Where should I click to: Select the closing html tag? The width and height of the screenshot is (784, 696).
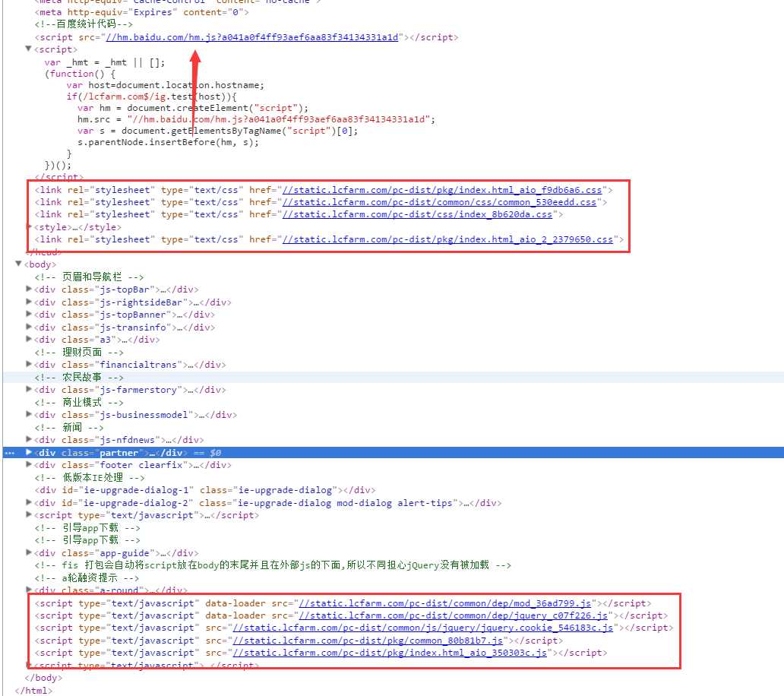point(33,691)
